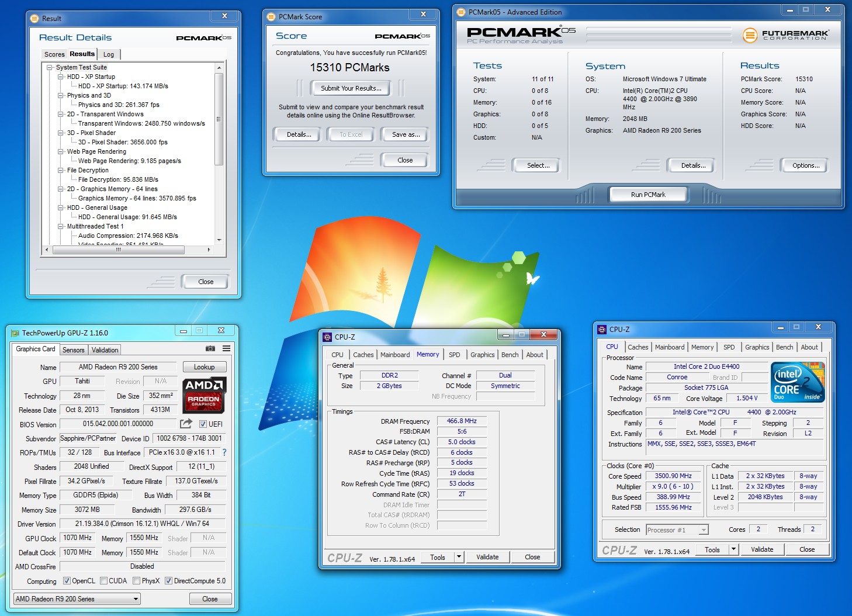Image resolution: width=852 pixels, height=616 pixels.
Task: Select the SPD tab in memory CPU-Z window
Action: coord(454,355)
